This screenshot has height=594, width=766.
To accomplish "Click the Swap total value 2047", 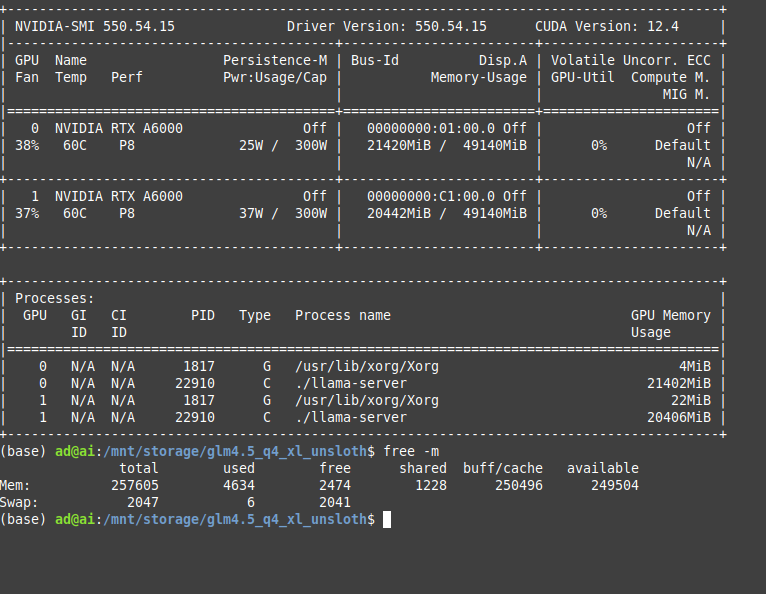I will pyautogui.click(x=143, y=503).
